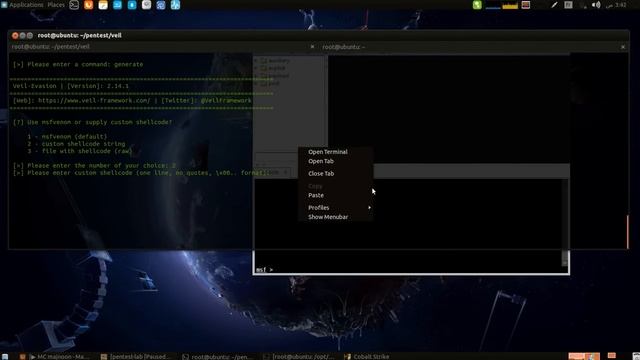
Task: Open the [root@ubuntu: /opt/... taskbar entry
Action: tap(298, 356)
